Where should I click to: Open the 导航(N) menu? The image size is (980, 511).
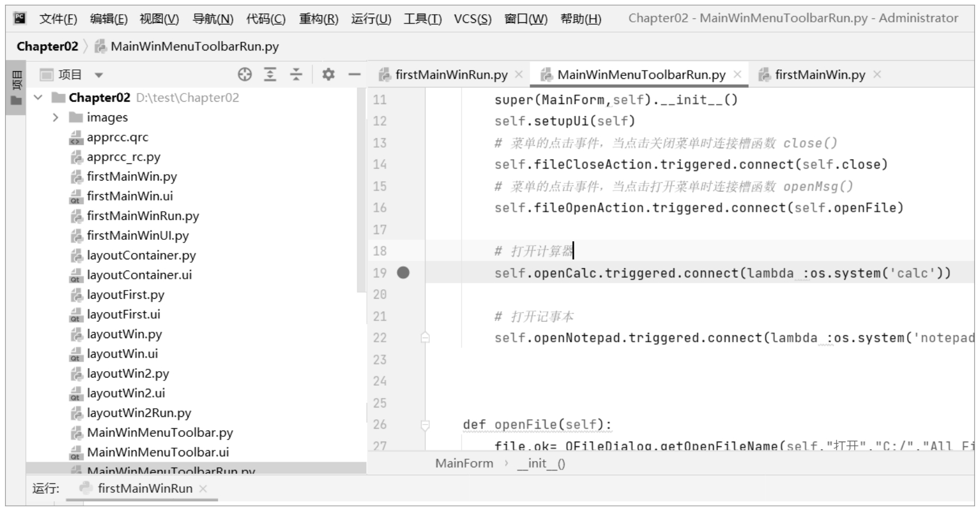coord(213,19)
